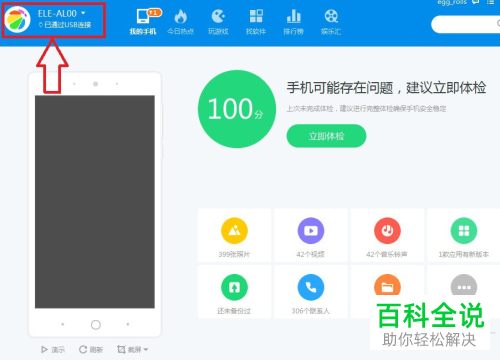The height and width of the screenshot is (360, 500).
Task: Open photos via the yellow picture icon
Action: pos(234,230)
